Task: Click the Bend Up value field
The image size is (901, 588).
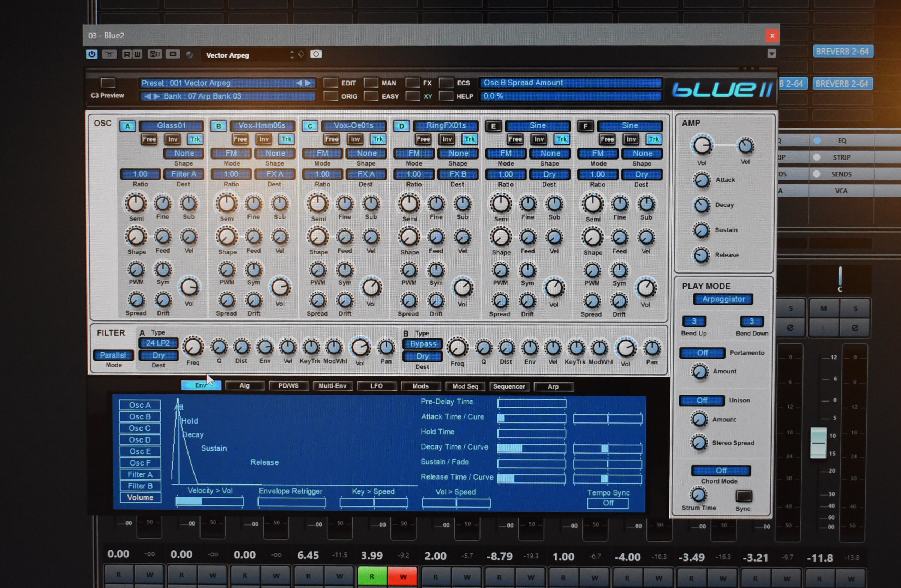Action: pos(694,322)
